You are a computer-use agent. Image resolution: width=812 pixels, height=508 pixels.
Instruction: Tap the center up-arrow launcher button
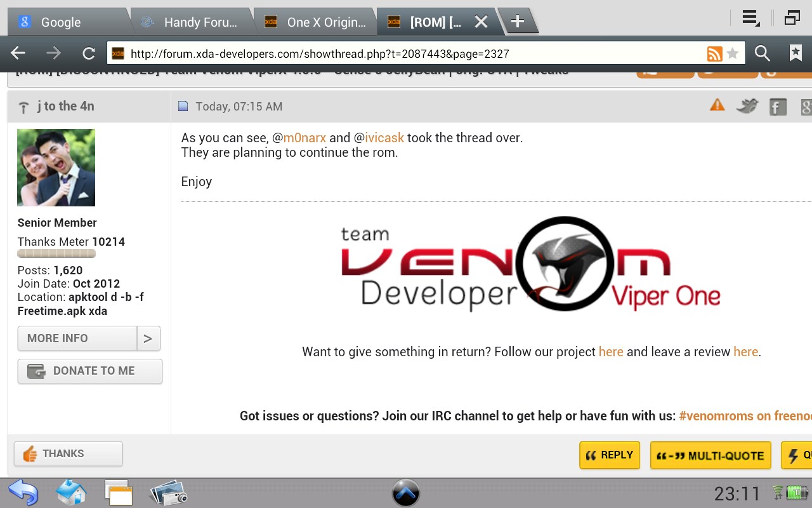tap(406, 493)
